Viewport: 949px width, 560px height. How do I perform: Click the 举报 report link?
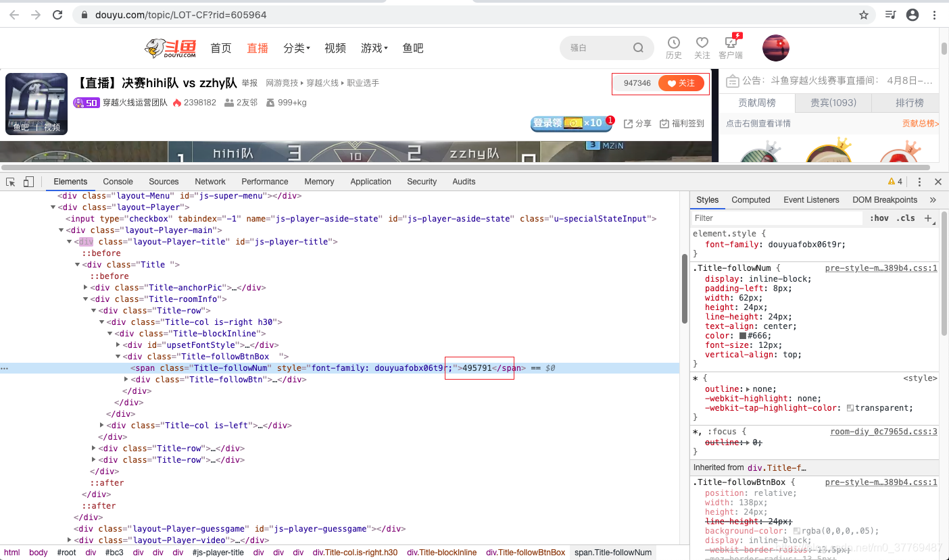250,83
